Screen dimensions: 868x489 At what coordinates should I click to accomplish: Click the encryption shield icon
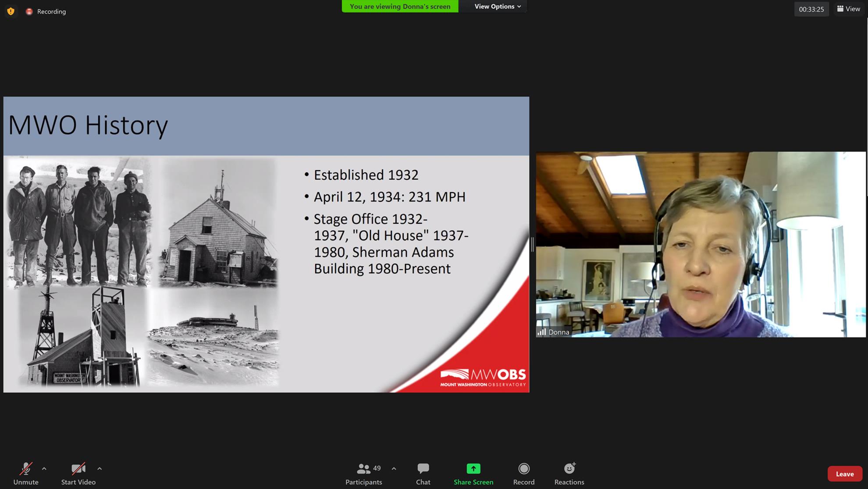(x=11, y=11)
